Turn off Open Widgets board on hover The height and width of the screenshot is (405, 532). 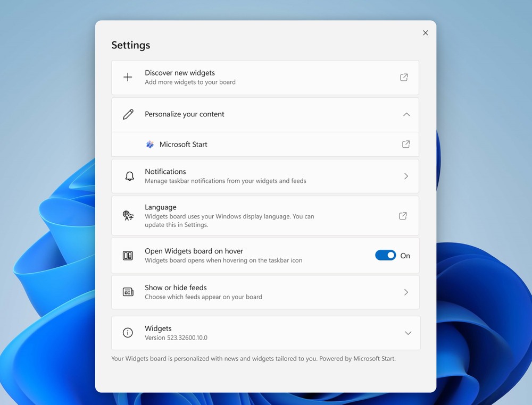point(385,255)
